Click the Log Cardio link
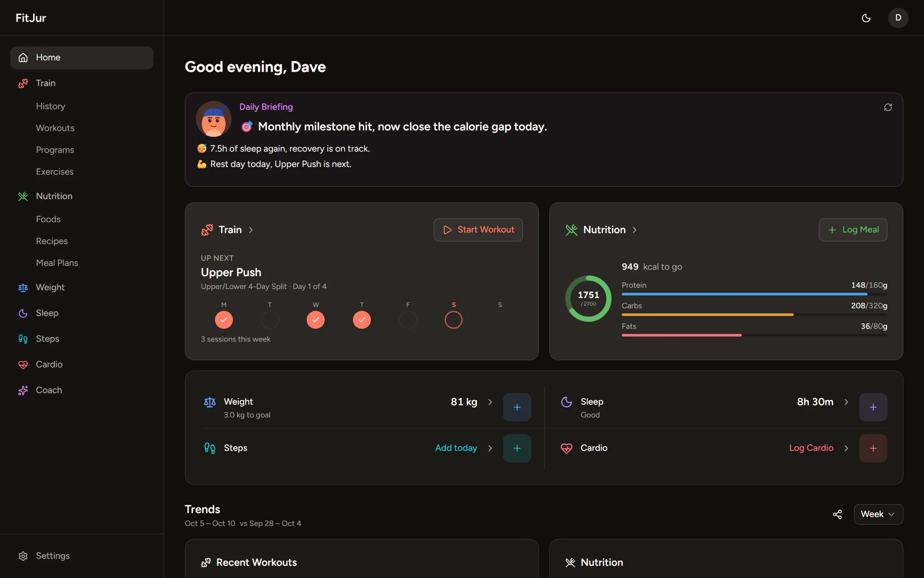The height and width of the screenshot is (578, 924). pyautogui.click(x=811, y=448)
